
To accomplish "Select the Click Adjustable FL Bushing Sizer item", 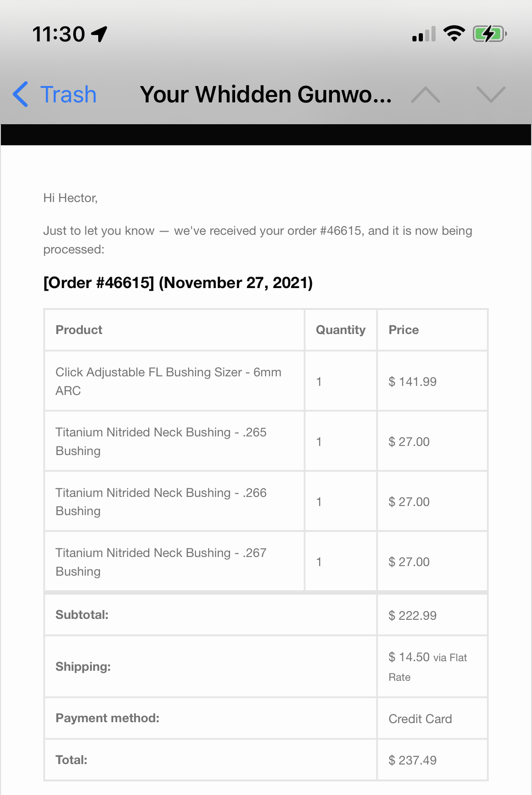I will (x=168, y=381).
